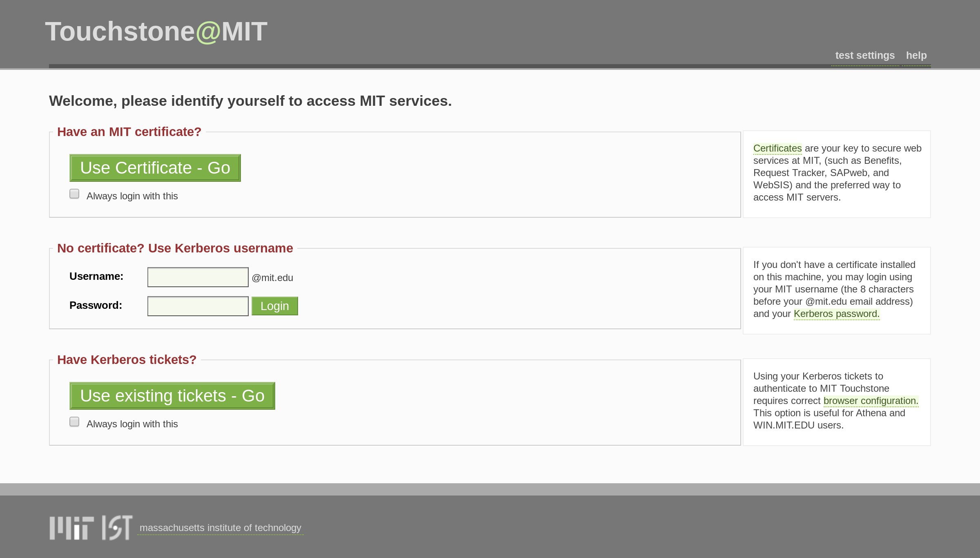Viewport: 980px width, 558px height.
Task: Focus the Username input field
Action: [198, 277]
